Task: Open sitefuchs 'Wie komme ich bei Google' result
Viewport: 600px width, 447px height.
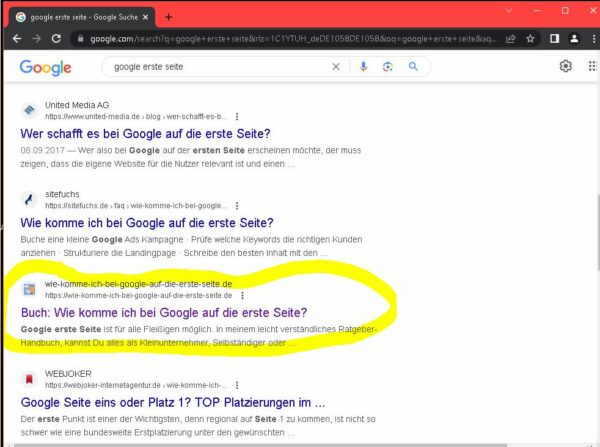Action: 147,223
